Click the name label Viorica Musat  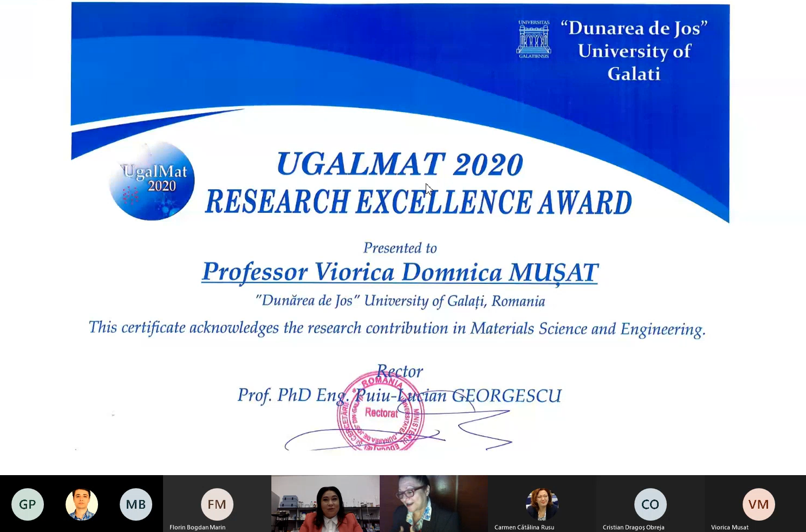730,527
